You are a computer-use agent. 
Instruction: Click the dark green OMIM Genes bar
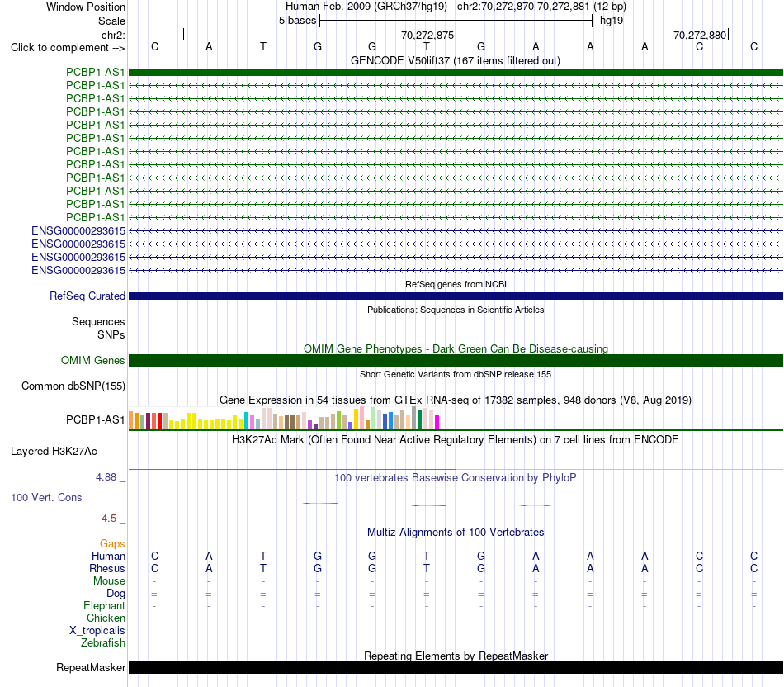click(456, 360)
